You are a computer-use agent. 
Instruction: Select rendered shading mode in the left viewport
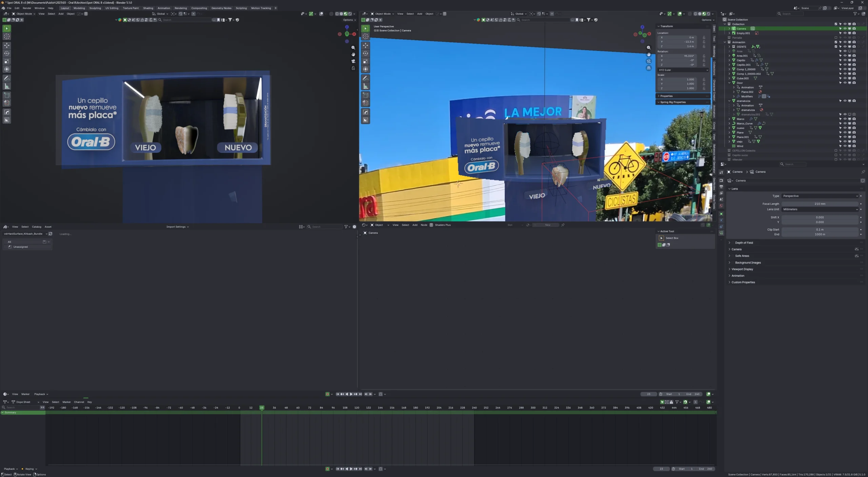click(350, 14)
